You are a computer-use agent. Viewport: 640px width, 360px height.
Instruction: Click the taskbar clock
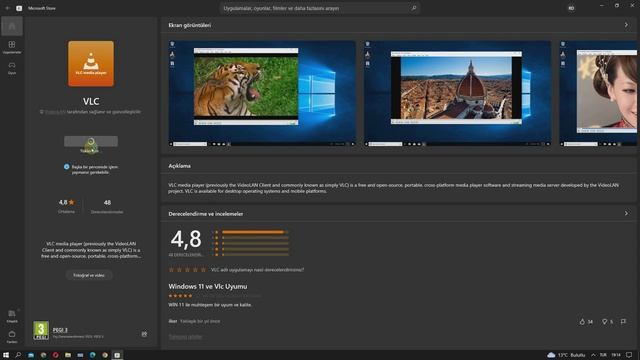point(616,355)
